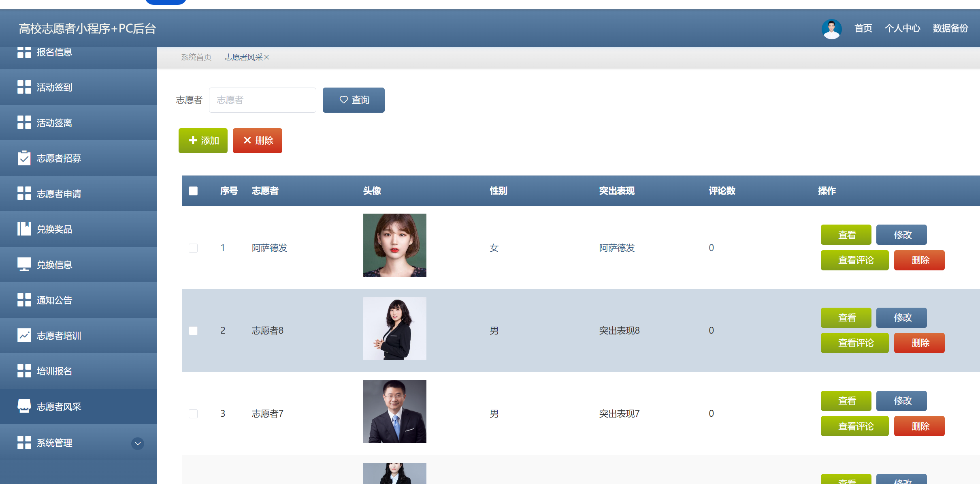The image size is (980, 484).
Task: Switch to the 志愿者风采 tab
Action: (x=244, y=57)
